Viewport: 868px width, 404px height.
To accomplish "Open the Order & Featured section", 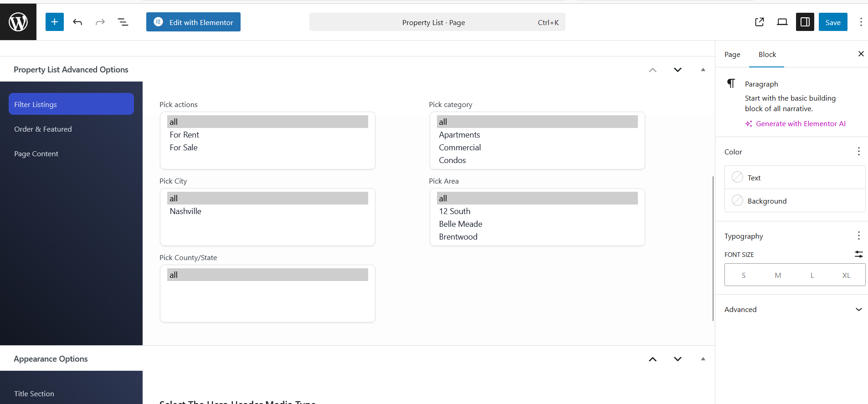I will pos(43,129).
